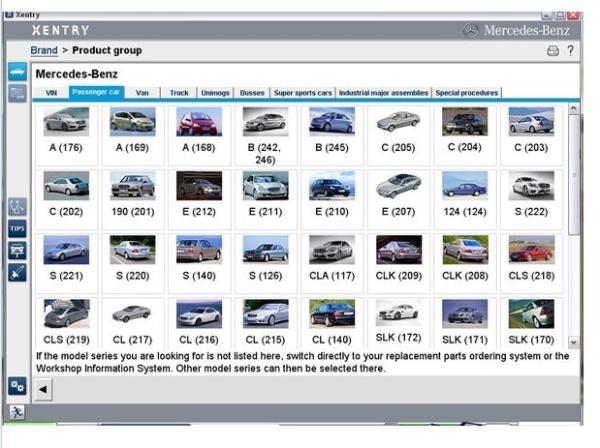Switch to the Truck tab
The width and height of the screenshot is (600, 448).
pyautogui.click(x=179, y=93)
